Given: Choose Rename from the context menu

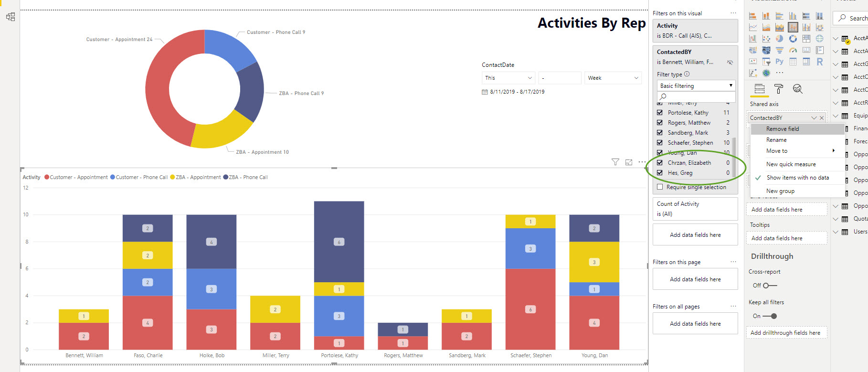Looking at the screenshot, I should (797, 140).
